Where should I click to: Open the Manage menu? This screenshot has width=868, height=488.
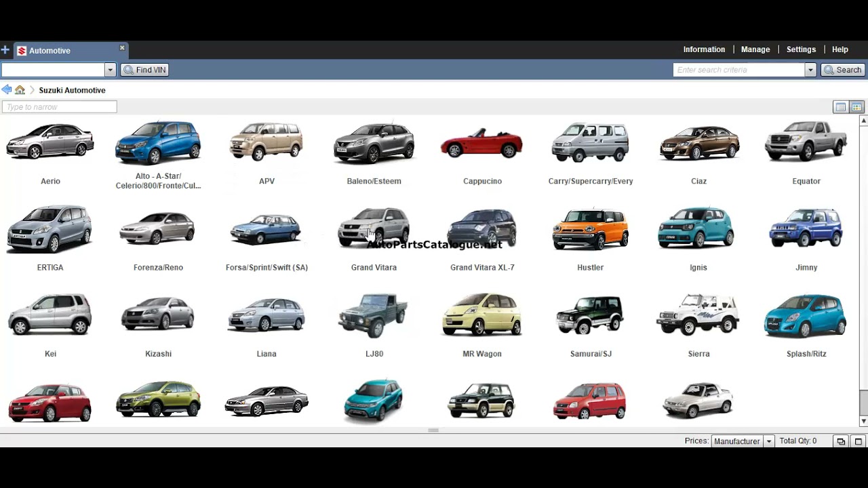click(x=755, y=49)
